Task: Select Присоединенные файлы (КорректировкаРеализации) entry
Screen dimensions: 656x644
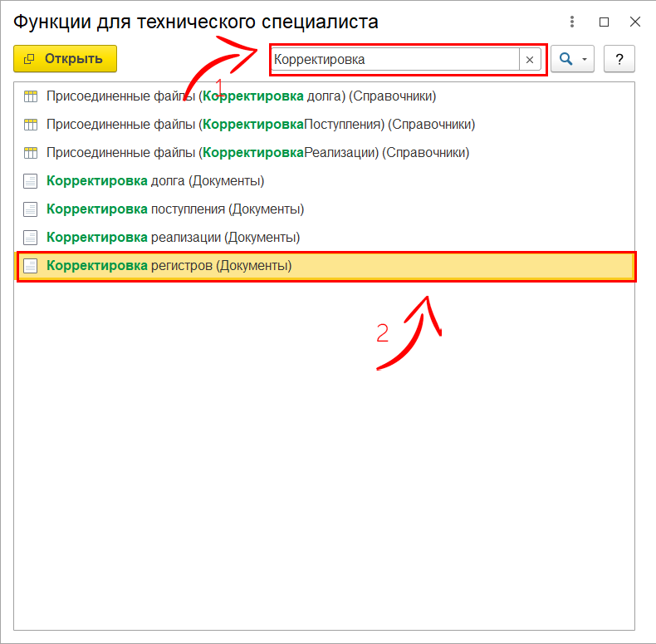Action: (x=257, y=153)
